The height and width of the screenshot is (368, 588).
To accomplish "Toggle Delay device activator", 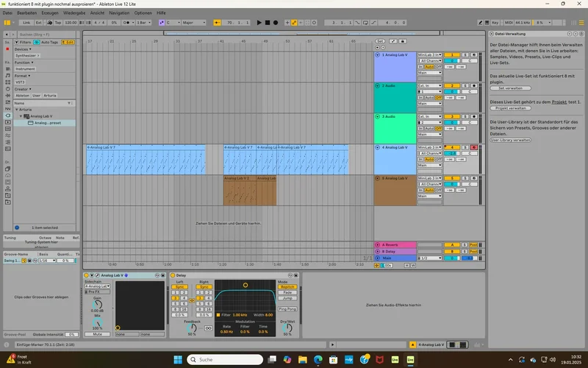I will tap(173, 275).
